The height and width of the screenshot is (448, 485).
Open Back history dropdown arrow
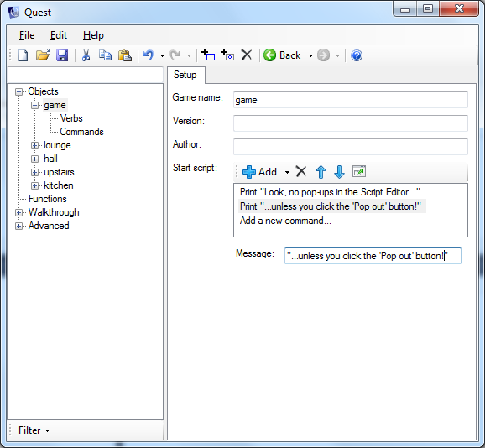point(310,56)
